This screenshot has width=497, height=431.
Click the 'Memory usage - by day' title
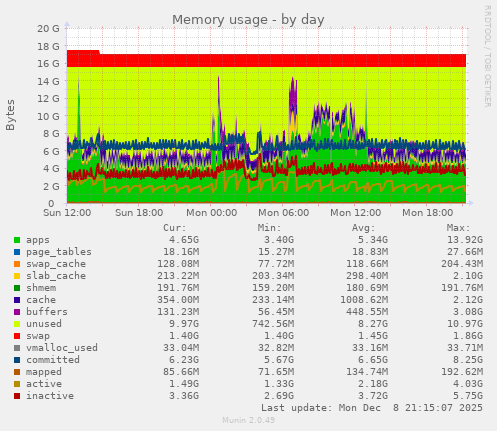(248, 20)
